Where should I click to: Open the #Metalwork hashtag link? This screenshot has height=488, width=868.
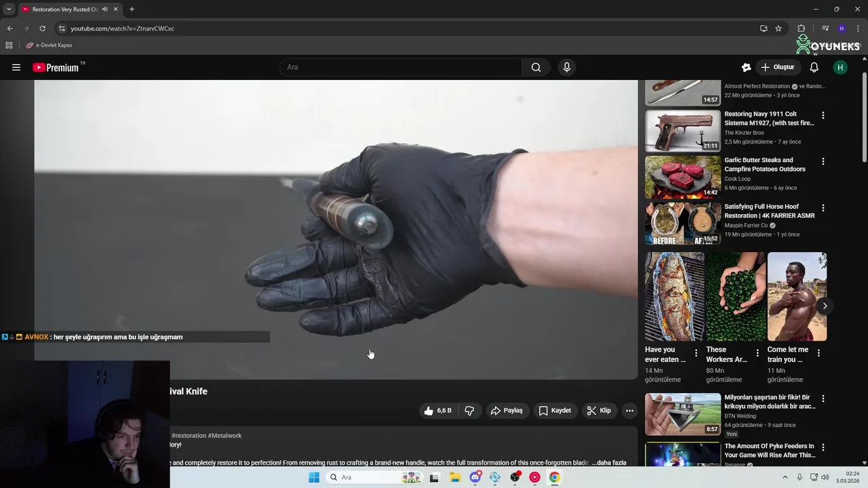[x=224, y=436]
